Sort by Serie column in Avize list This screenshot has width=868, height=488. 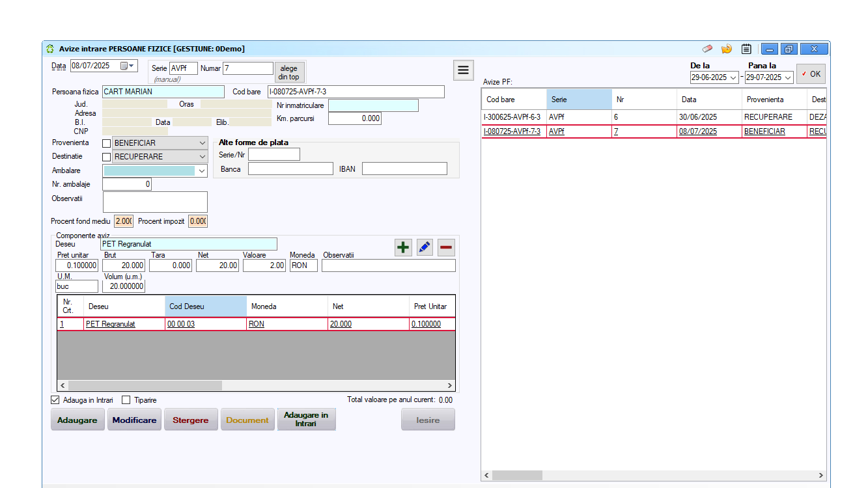pos(579,100)
